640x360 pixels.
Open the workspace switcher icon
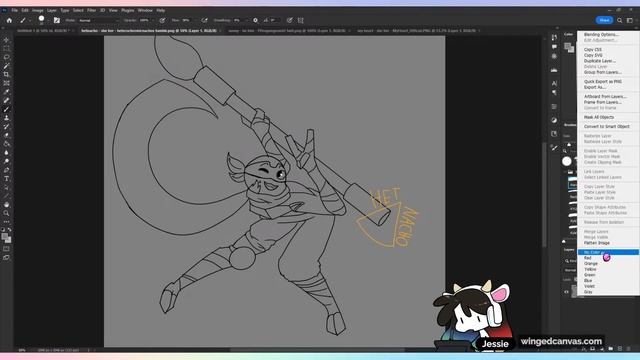630,20
